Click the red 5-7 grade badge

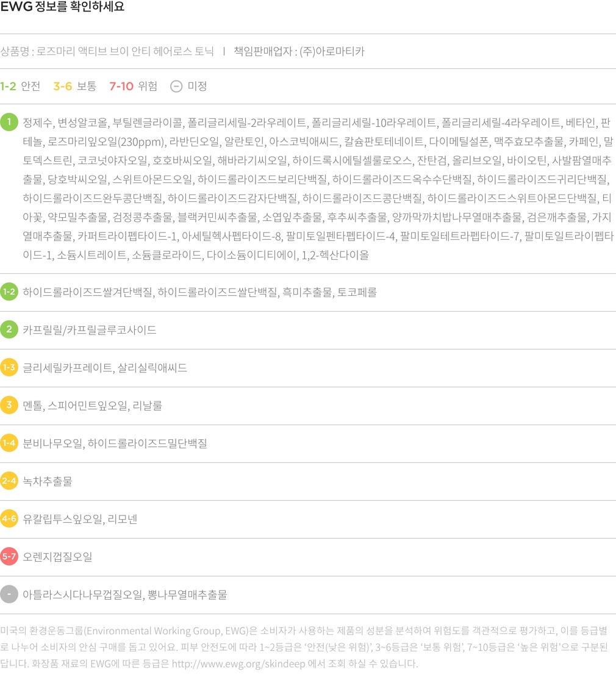(9, 557)
